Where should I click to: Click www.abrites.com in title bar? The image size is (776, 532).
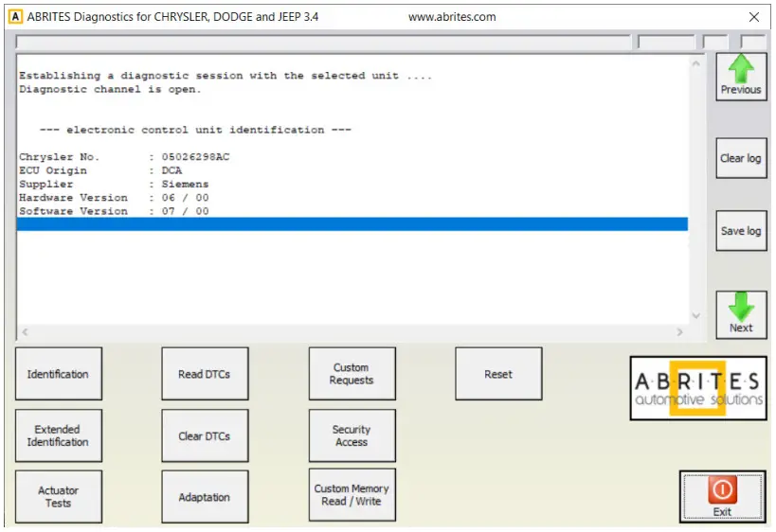coord(452,17)
